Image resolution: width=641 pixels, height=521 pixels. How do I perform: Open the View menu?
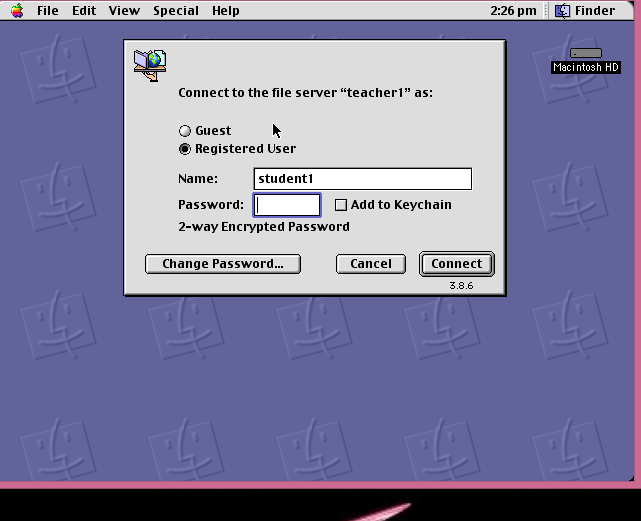coord(124,11)
